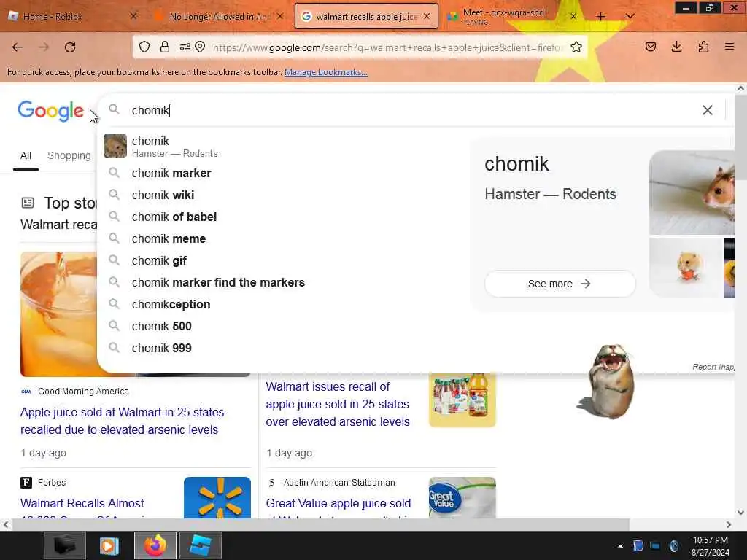Screen dimensions: 747x560
Task: Click the Firefox taskbar icon
Action: pyautogui.click(x=155, y=545)
